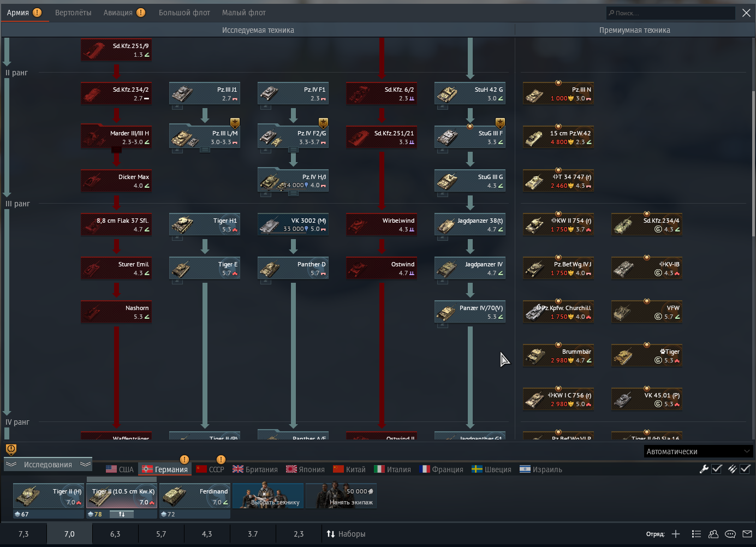Select the 'Япония' nation tab

coord(305,469)
